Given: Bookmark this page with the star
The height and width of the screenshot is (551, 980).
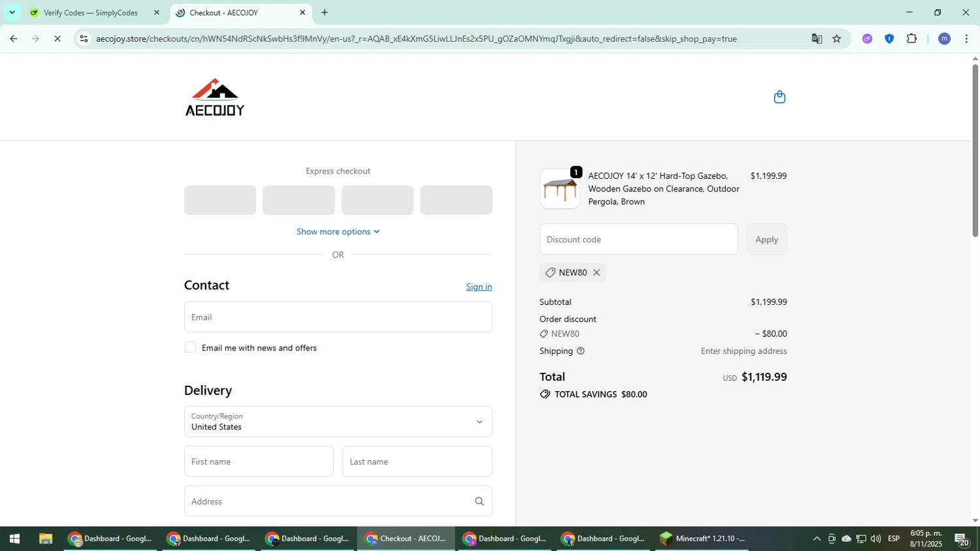Looking at the screenshot, I should point(837,39).
